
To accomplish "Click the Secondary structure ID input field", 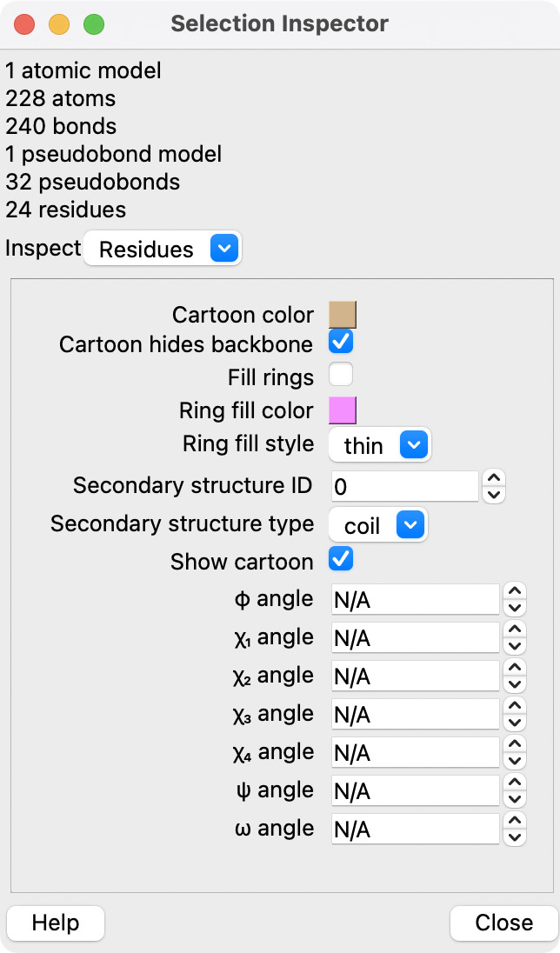I will (404, 487).
